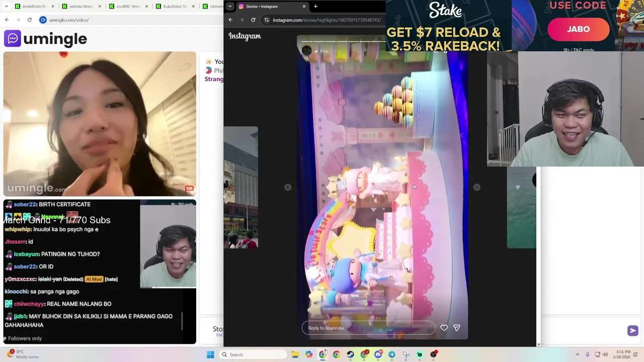
Task: Click username sober22 on BIRTH CERTIFICATE message
Action: click(x=25, y=204)
